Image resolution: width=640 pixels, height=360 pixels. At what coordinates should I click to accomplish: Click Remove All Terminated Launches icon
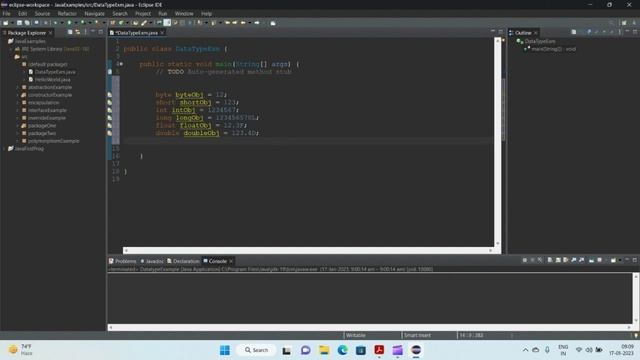click(x=540, y=260)
